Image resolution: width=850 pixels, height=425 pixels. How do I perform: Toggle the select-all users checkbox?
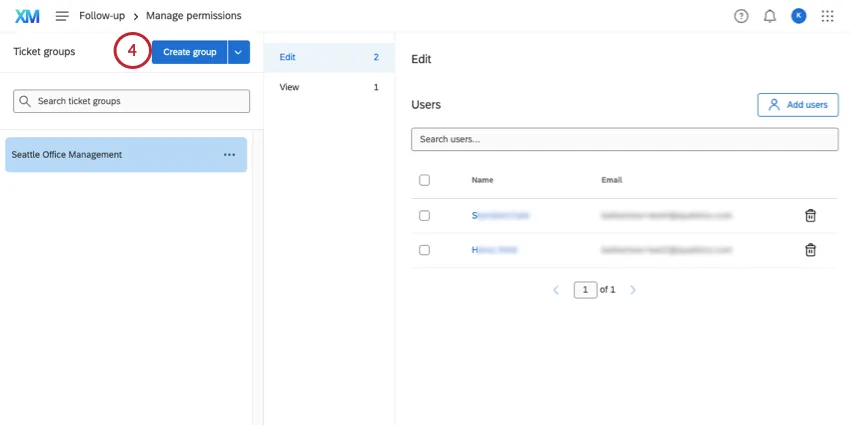click(x=424, y=180)
